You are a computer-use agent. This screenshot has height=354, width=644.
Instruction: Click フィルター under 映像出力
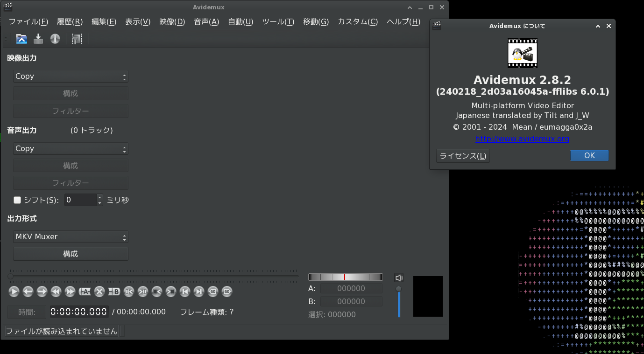(x=71, y=111)
